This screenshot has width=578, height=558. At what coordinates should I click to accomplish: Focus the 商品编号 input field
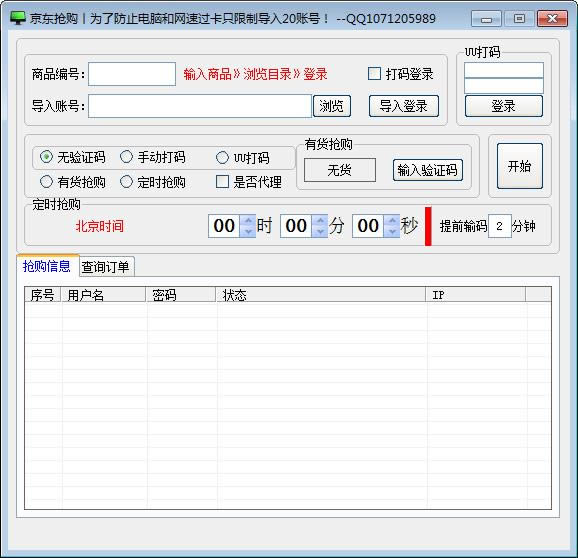[132, 74]
